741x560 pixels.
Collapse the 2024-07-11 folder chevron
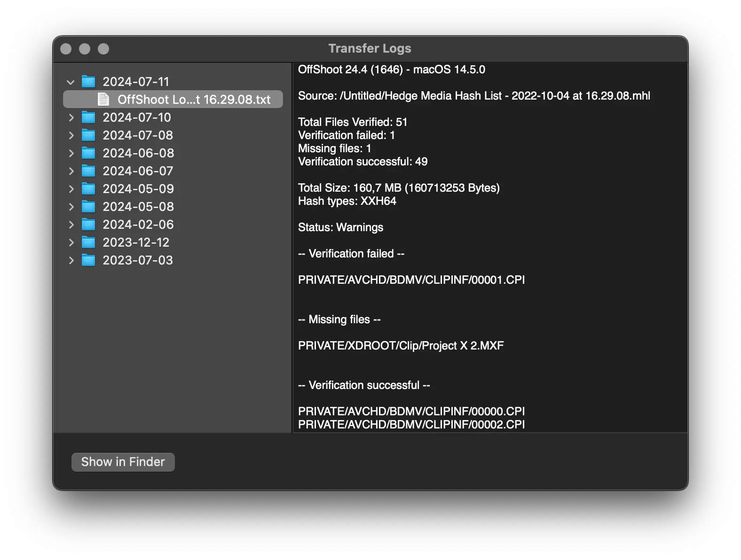(71, 82)
